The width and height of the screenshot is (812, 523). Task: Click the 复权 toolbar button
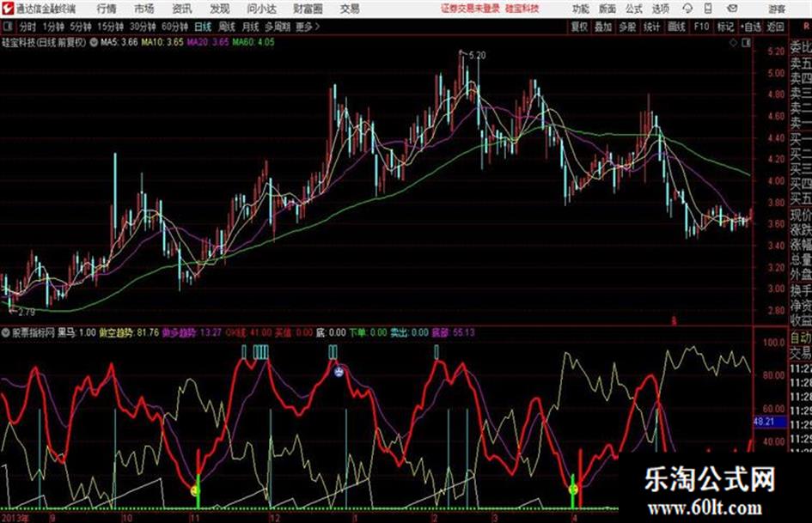pyautogui.click(x=579, y=27)
